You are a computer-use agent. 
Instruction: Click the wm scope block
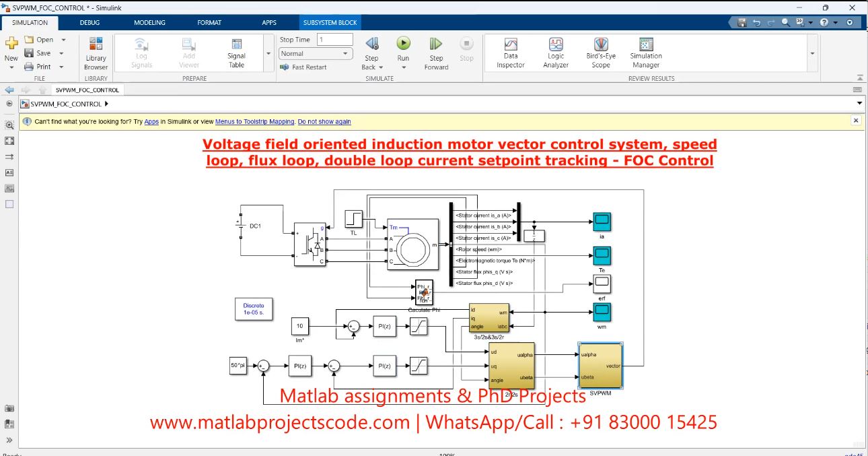pyautogui.click(x=602, y=312)
